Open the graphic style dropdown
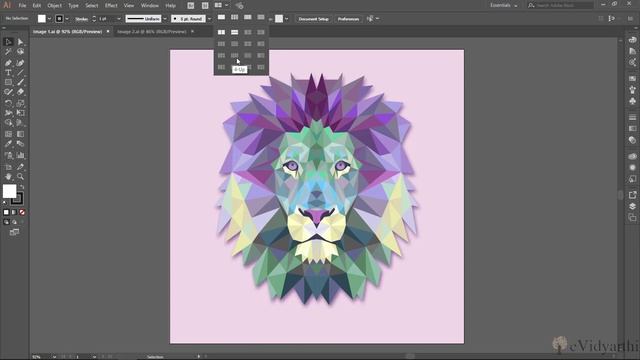This screenshot has width=640, height=360. pyautogui.click(x=286, y=19)
